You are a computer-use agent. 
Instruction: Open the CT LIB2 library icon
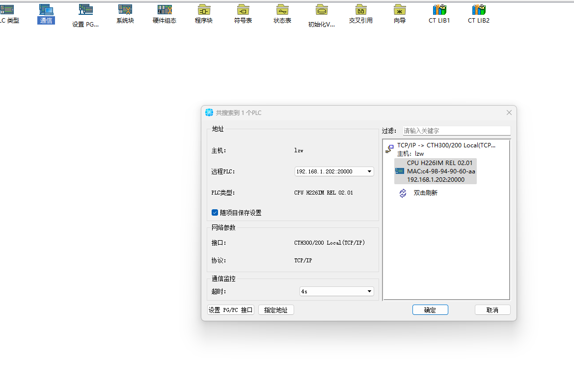pyautogui.click(x=479, y=9)
